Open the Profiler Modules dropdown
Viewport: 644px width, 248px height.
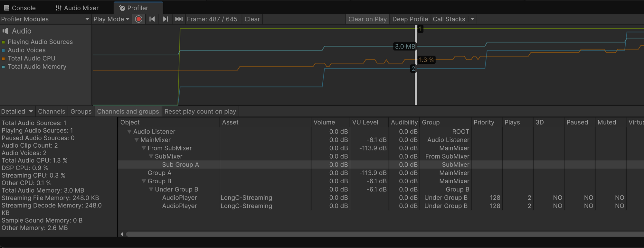tap(45, 19)
